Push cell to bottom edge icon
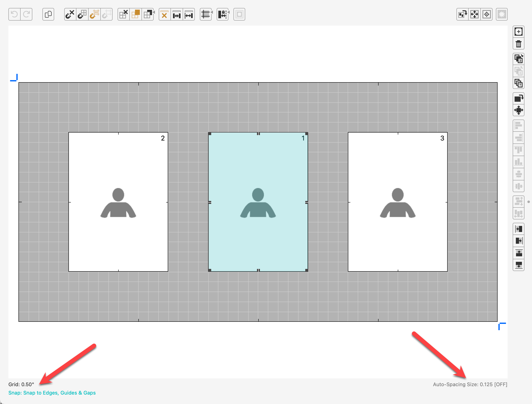The width and height of the screenshot is (532, 404). point(518,265)
